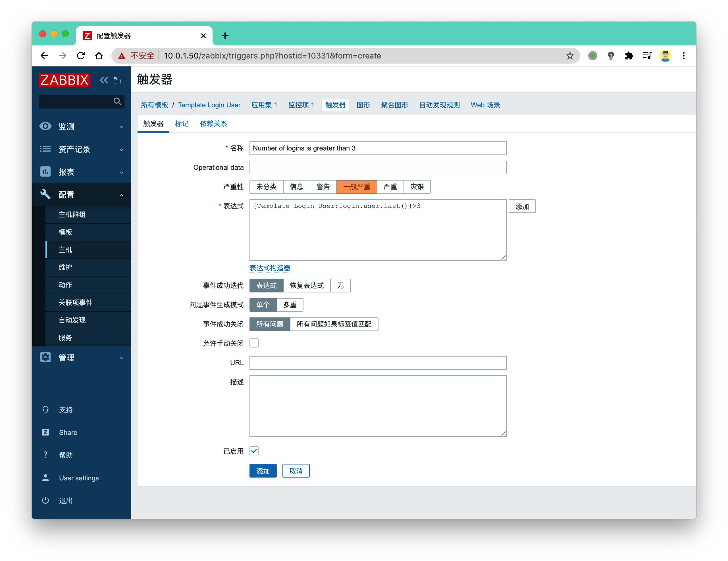
Task: Click the kiosk mode icon beside sidebar collapse
Action: pos(118,80)
